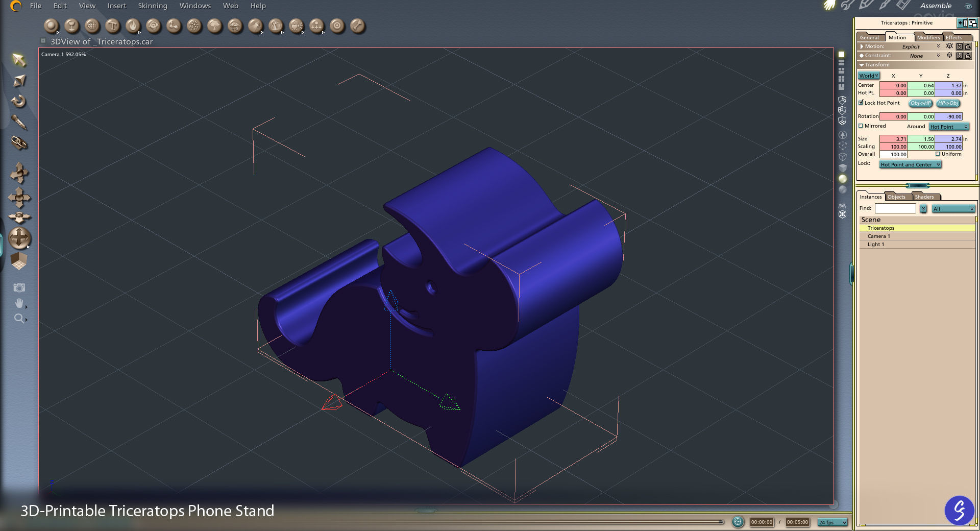Click the Overall scaling value field

[893, 154]
